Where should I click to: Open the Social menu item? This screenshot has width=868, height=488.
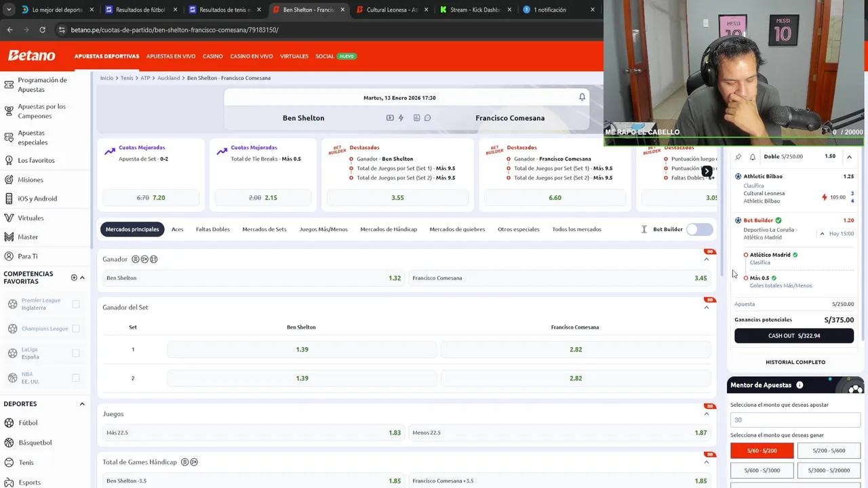click(325, 56)
